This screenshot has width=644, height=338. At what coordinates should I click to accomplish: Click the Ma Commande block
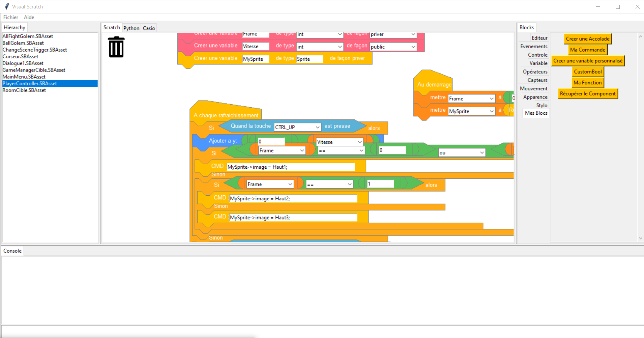coord(588,50)
